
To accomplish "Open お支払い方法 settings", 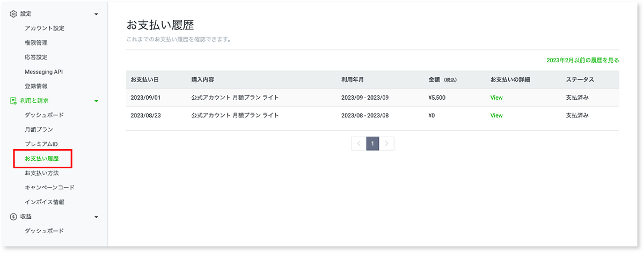I will tap(41, 173).
